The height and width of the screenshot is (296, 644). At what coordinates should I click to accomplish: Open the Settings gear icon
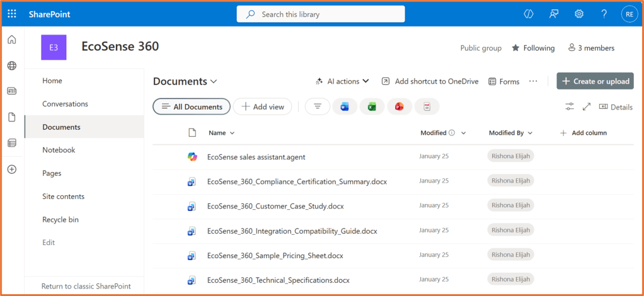(579, 14)
